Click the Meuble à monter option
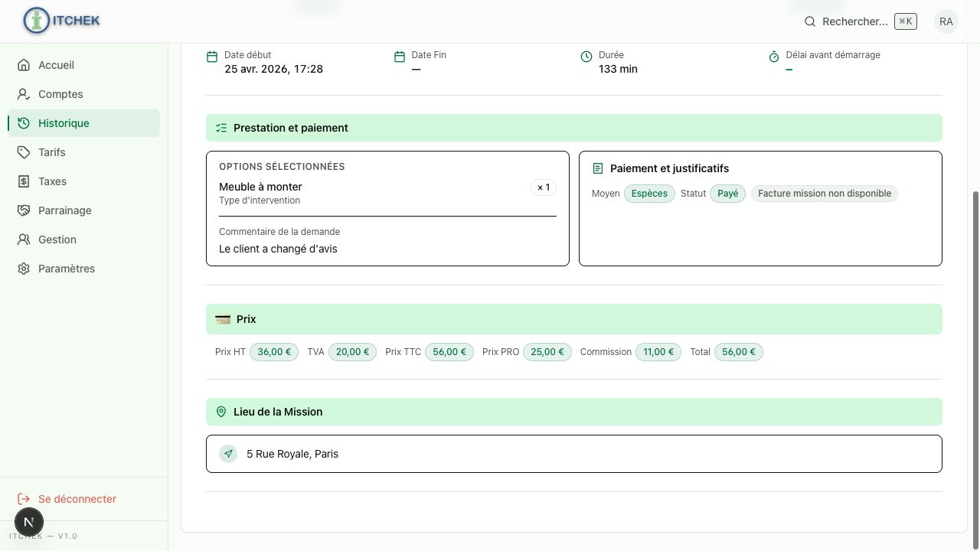The image size is (980, 551). pos(260,187)
